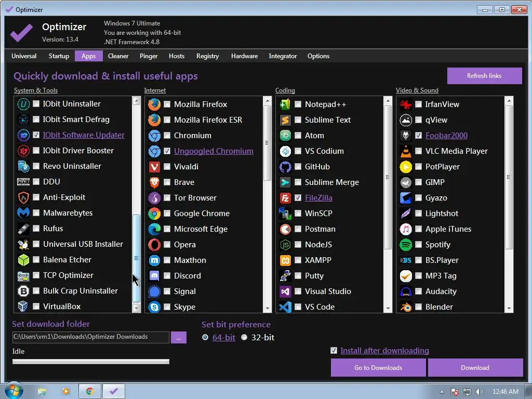The height and width of the screenshot is (399, 532).
Task: Click Video & Sound list scroll-down arrow
Action: pyautogui.click(x=509, y=309)
